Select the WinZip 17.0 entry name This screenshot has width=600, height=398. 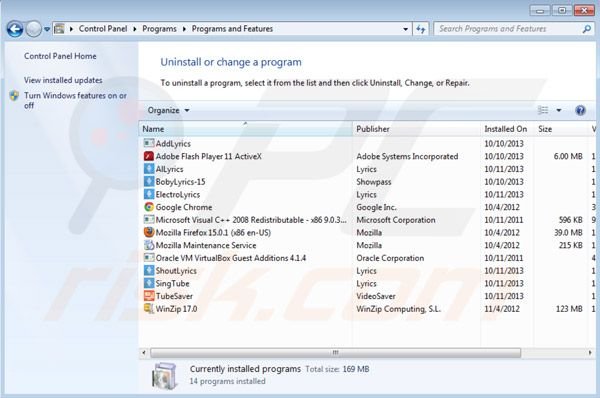pyautogui.click(x=176, y=308)
